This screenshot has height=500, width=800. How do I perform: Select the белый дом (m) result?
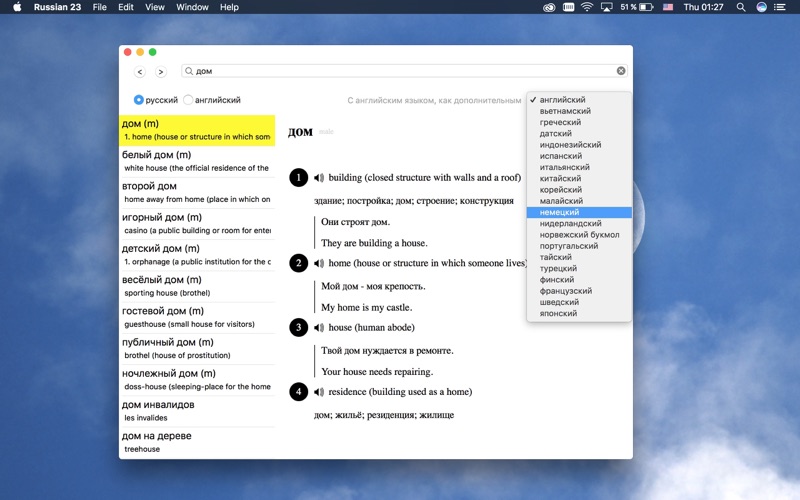click(x=197, y=161)
